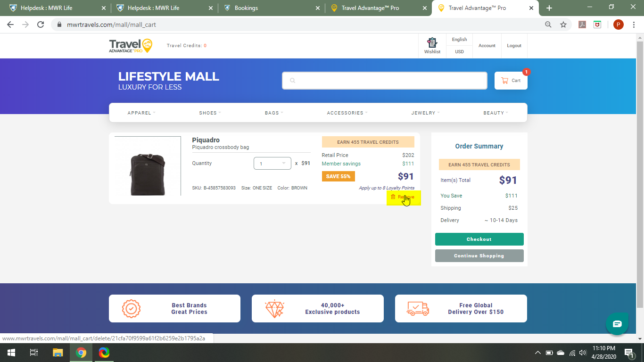Click the SKU B-45857583093 text
Screen dimensions: 644x362
point(214,188)
